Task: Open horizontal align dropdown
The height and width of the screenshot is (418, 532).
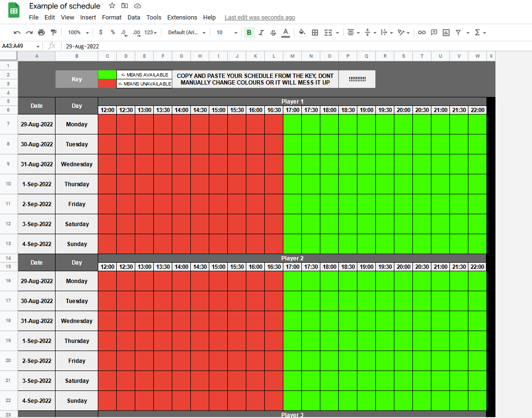Action: pyautogui.click(x=353, y=33)
